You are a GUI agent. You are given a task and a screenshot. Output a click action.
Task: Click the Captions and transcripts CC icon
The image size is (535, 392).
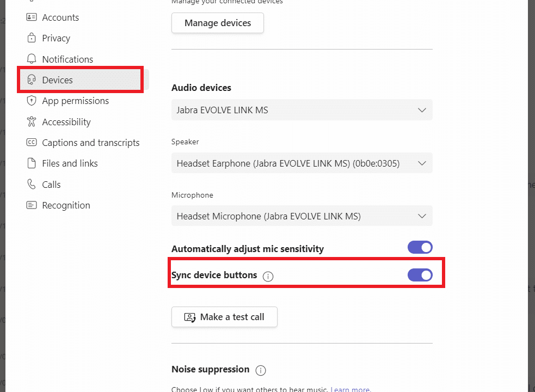tap(31, 142)
